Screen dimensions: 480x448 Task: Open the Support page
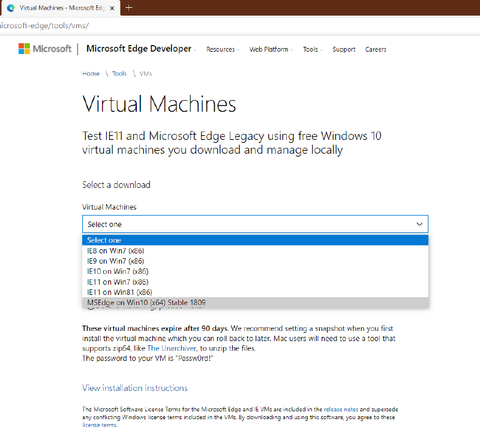344,49
